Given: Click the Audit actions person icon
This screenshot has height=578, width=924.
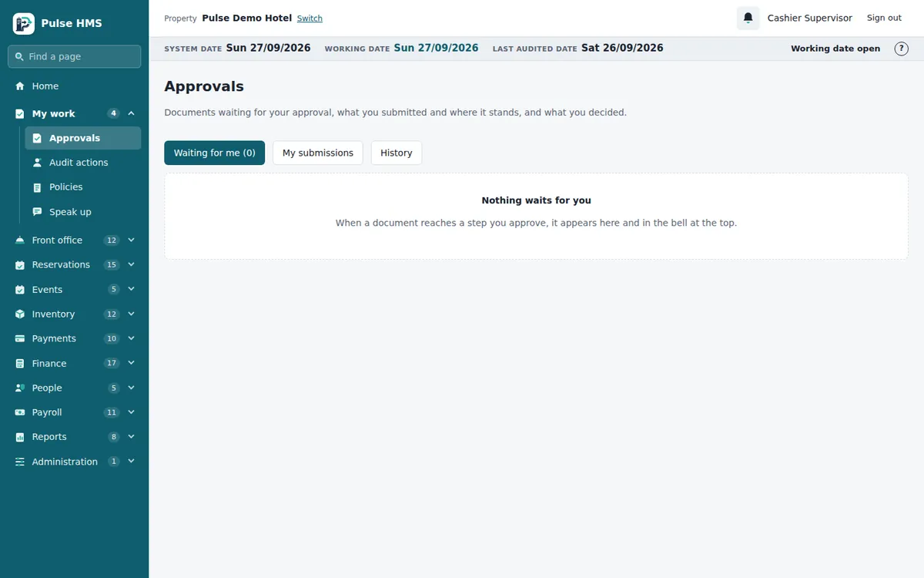Looking at the screenshot, I should [37, 163].
